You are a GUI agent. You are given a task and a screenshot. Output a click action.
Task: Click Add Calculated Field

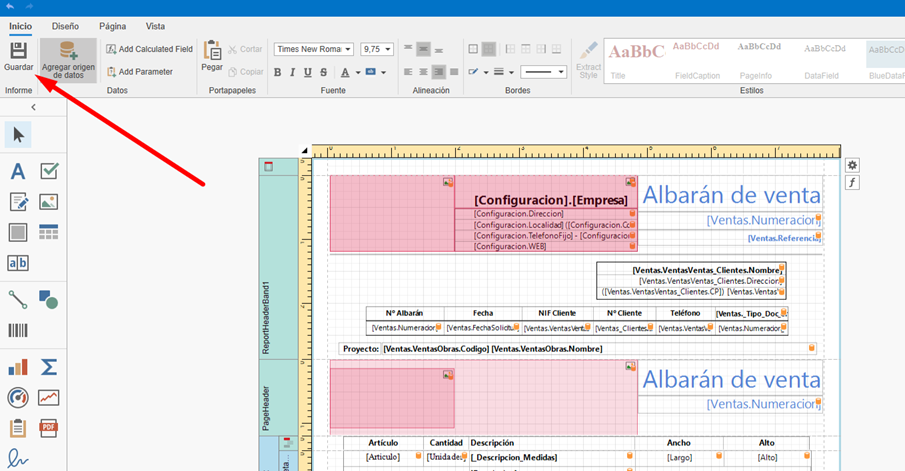[x=149, y=49]
